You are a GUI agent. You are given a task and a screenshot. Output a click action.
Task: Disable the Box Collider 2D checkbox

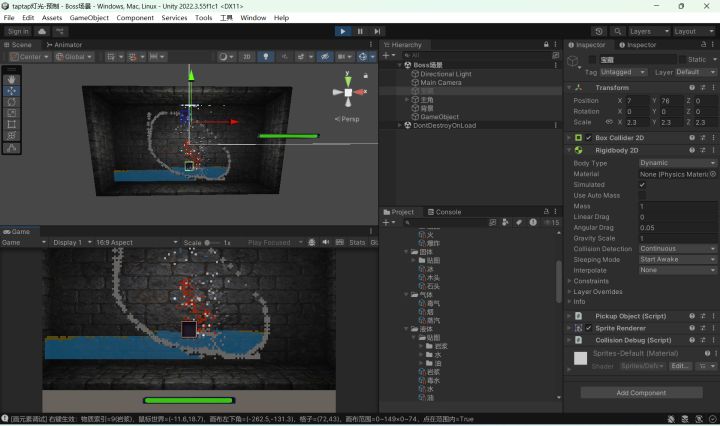point(588,138)
